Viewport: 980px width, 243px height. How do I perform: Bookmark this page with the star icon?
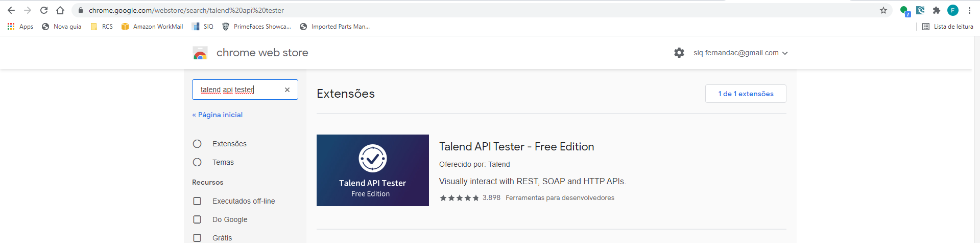pos(883,10)
